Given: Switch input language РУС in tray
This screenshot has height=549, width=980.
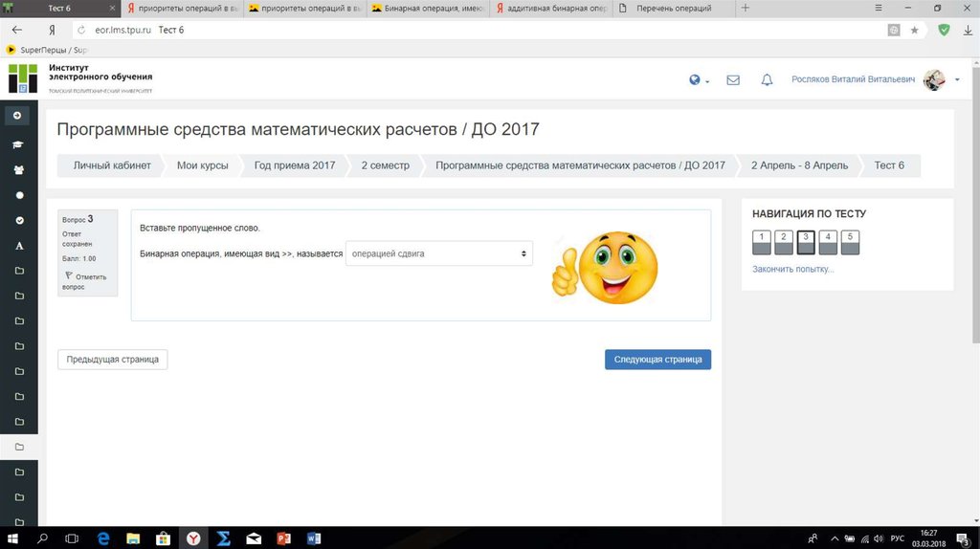Looking at the screenshot, I should coord(898,538).
